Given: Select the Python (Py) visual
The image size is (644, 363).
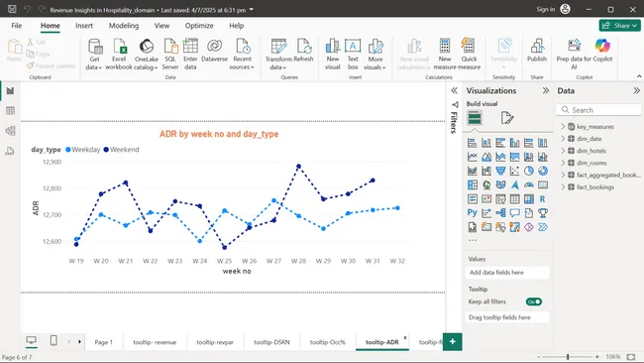Looking at the screenshot, I should pyautogui.click(x=473, y=213).
